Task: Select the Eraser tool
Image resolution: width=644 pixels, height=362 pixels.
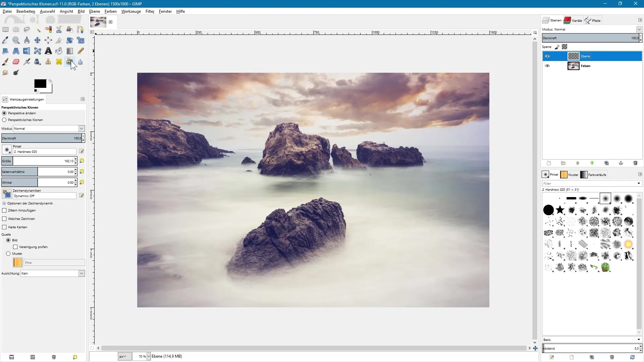Action: [x=16, y=62]
